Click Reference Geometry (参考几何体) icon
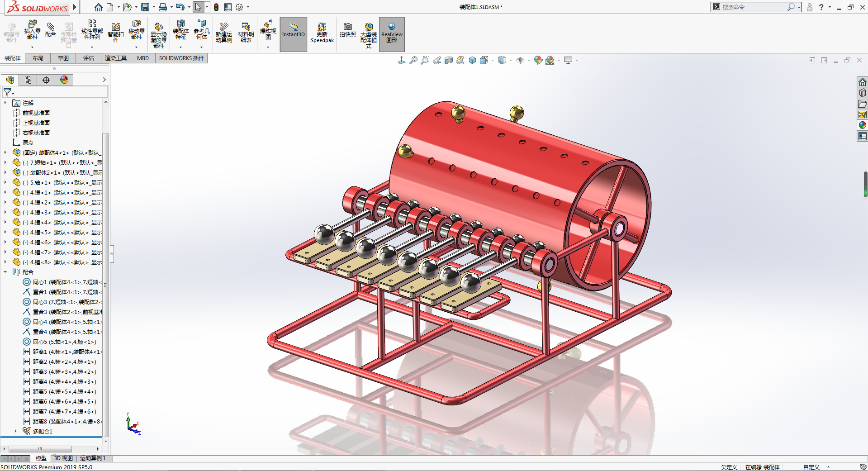 click(x=202, y=30)
